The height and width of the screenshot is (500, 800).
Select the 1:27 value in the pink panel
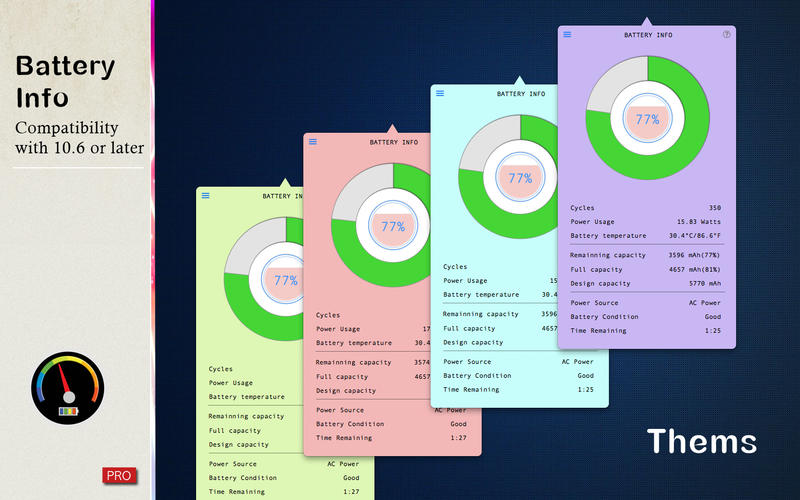(459, 438)
